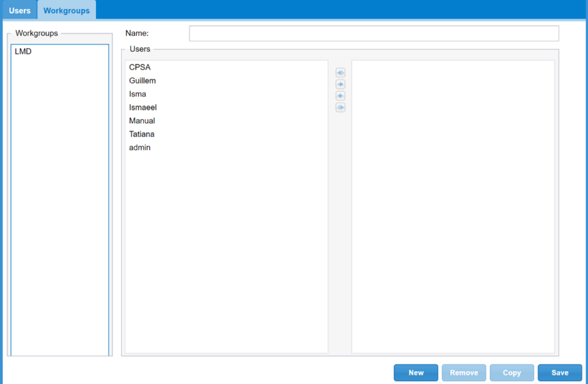The width and height of the screenshot is (588, 384).
Task: Select the LMD workgroup
Action: [x=60, y=51]
